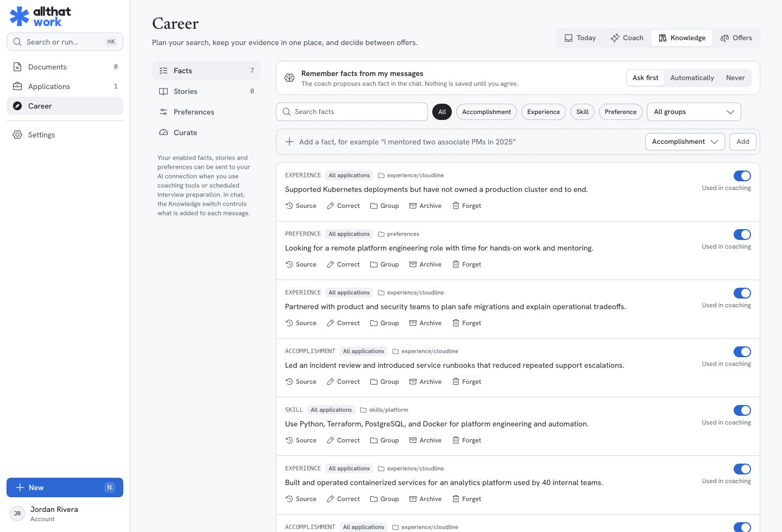Toggle coaching for Python, Terraform skill fact
Viewport: 782px width, 532px height.
coord(742,410)
